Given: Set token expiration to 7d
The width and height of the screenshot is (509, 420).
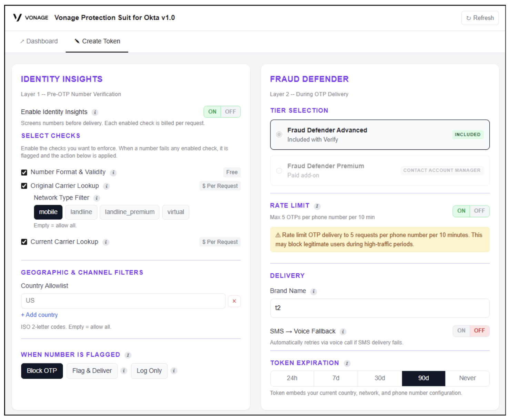Looking at the screenshot, I should tap(336, 378).
